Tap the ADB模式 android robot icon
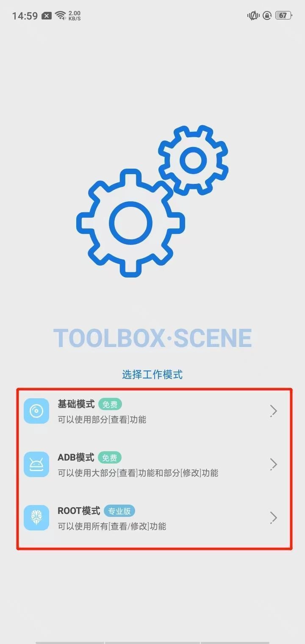This screenshot has height=644, width=305. pos(36,464)
